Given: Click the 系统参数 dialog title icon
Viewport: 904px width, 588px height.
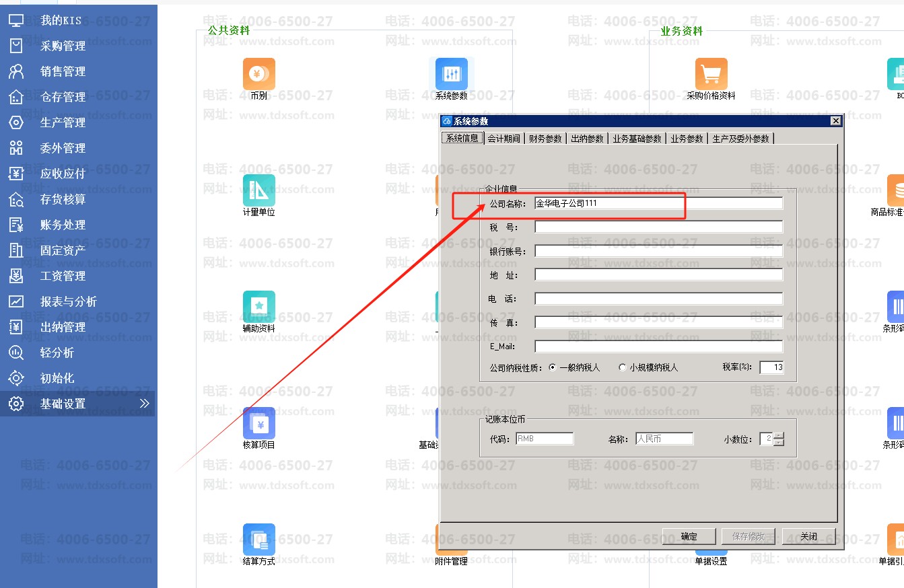Looking at the screenshot, I should coord(446,121).
